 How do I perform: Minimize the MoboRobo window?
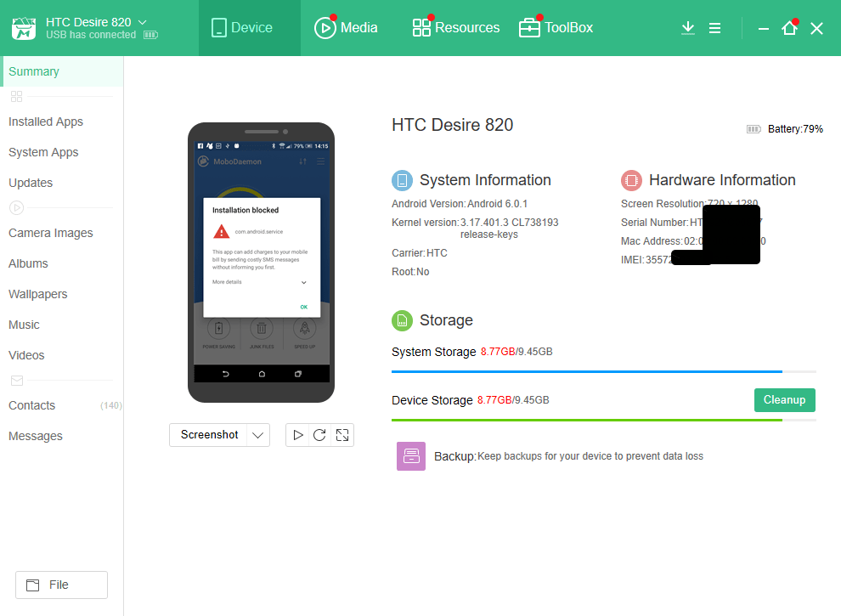coord(764,28)
